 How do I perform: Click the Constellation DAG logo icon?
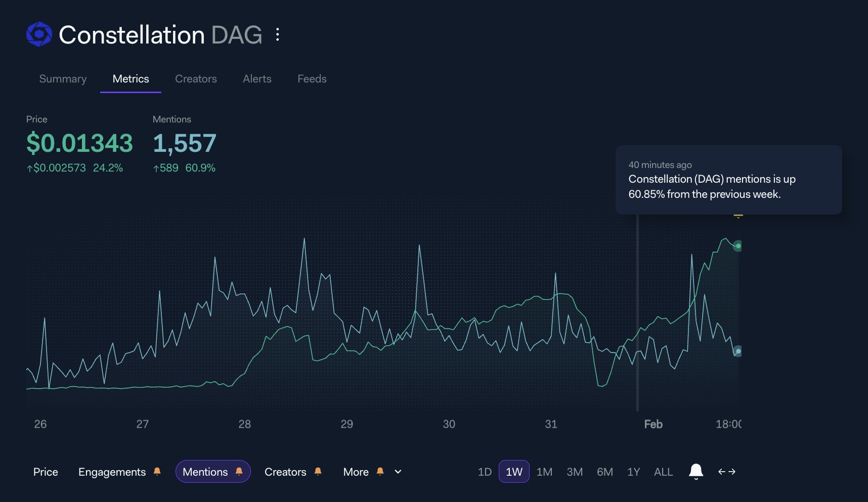(x=39, y=34)
